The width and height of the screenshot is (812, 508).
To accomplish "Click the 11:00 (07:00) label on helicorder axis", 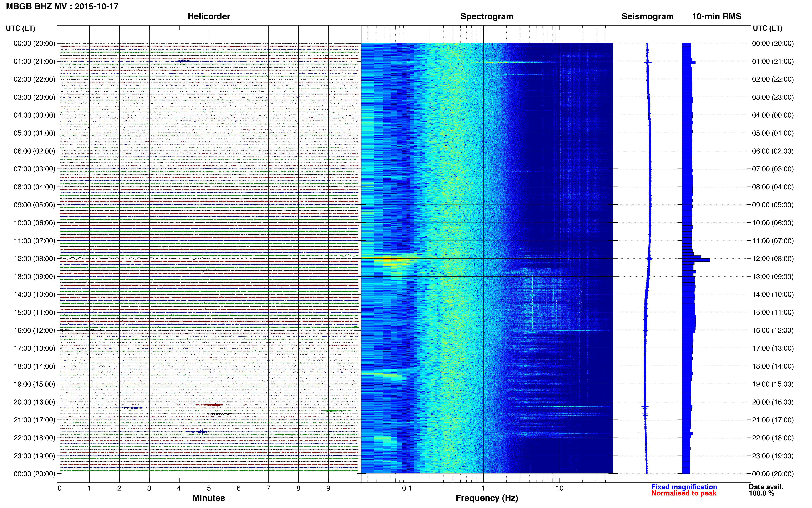I will 34,241.
